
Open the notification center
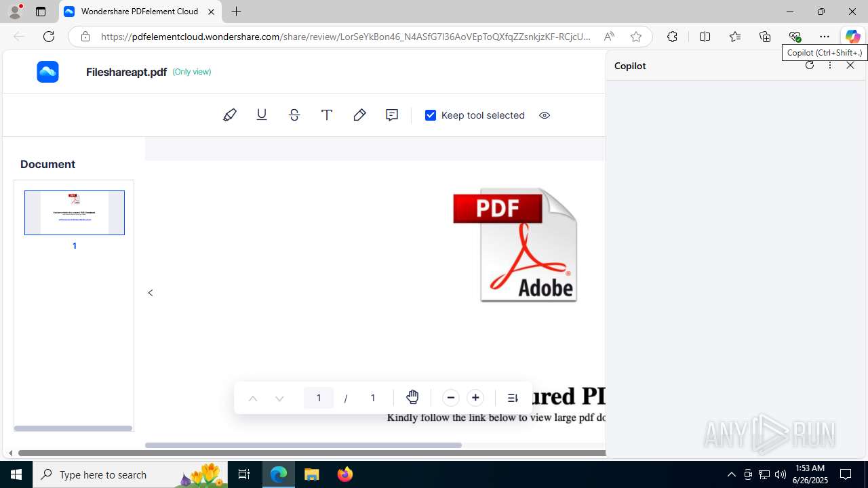tap(846, 474)
